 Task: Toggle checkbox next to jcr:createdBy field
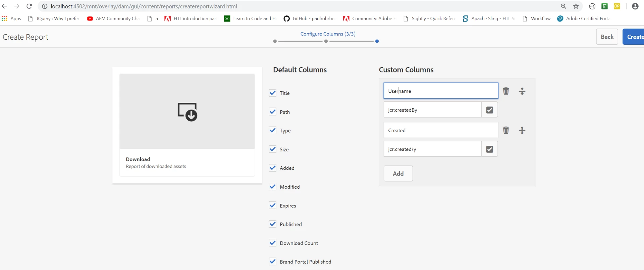click(489, 110)
